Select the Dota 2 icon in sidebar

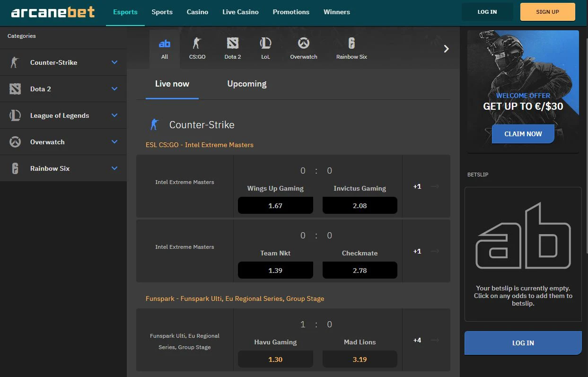15,89
